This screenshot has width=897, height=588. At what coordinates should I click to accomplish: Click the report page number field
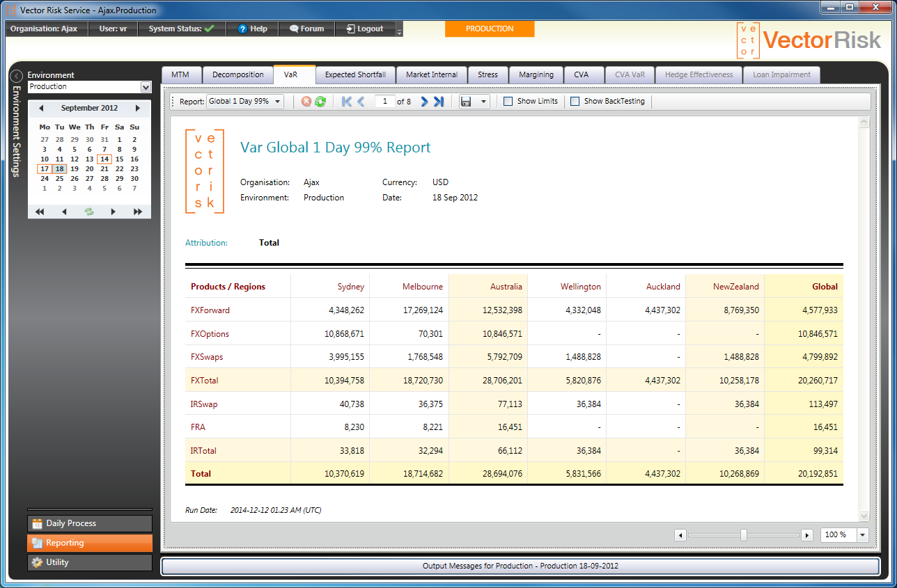[384, 102]
